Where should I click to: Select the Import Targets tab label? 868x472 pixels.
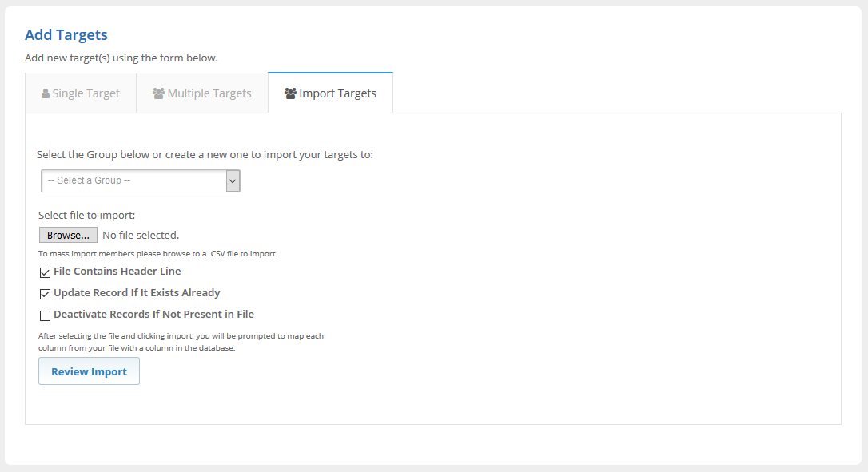click(337, 93)
